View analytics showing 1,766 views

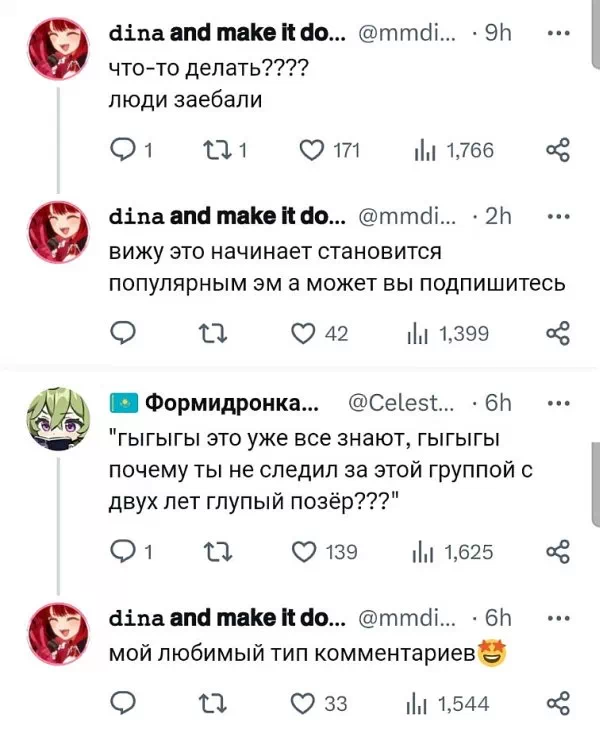click(419, 150)
